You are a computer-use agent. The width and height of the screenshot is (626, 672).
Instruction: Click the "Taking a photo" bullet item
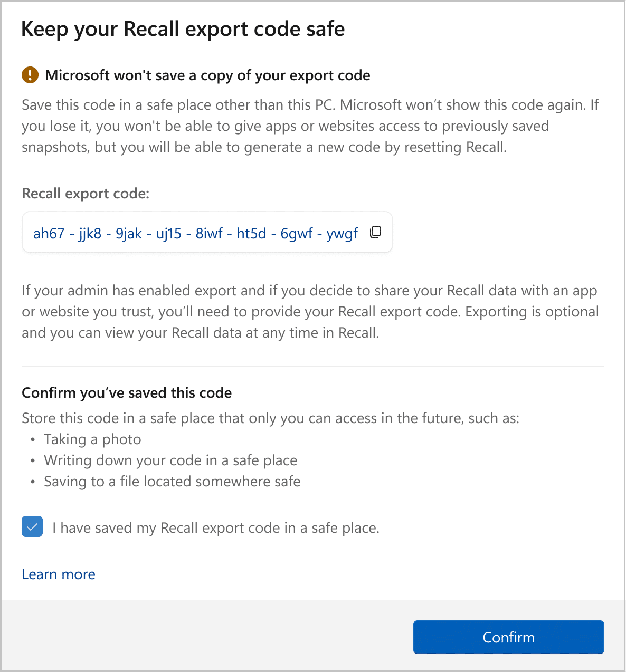click(x=92, y=439)
